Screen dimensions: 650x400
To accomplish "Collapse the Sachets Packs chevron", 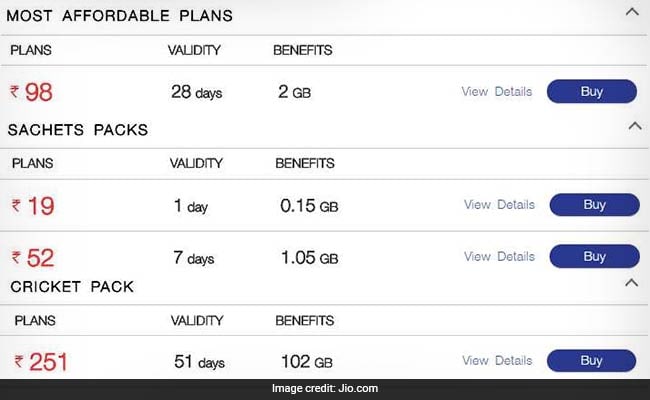I will pyautogui.click(x=633, y=126).
